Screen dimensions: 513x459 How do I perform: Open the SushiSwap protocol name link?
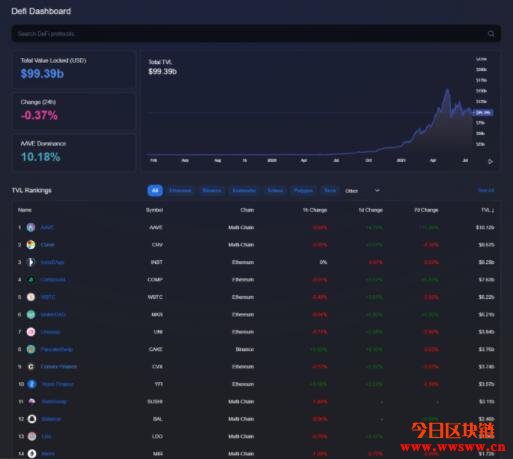click(x=54, y=402)
